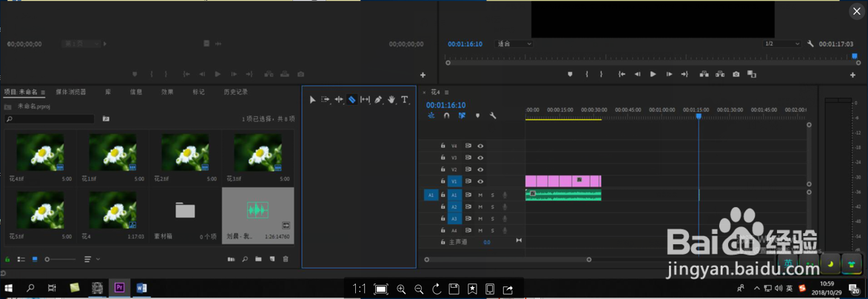
Task: Switch Project panel to list view
Action: (21, 259)
